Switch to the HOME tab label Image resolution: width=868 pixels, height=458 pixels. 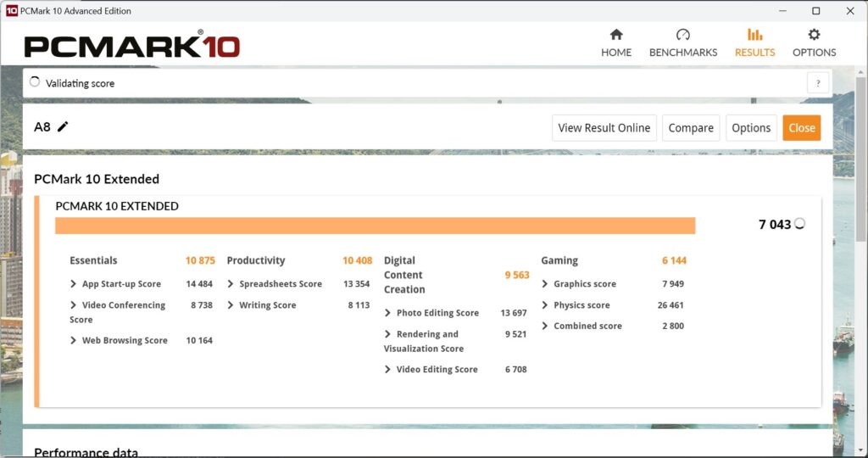click(616, 52)
